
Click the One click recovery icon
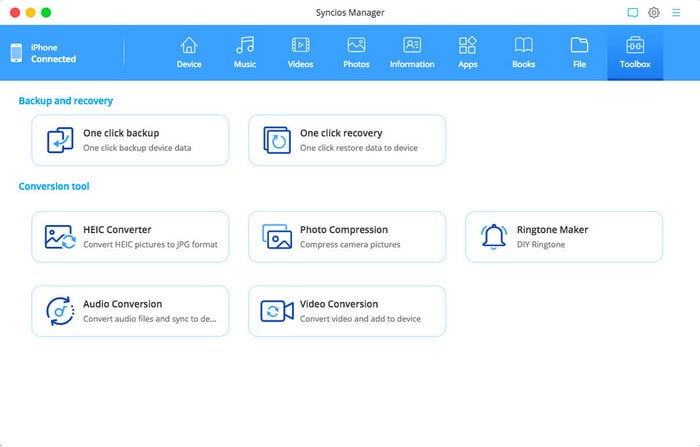[x=277, y=140]
